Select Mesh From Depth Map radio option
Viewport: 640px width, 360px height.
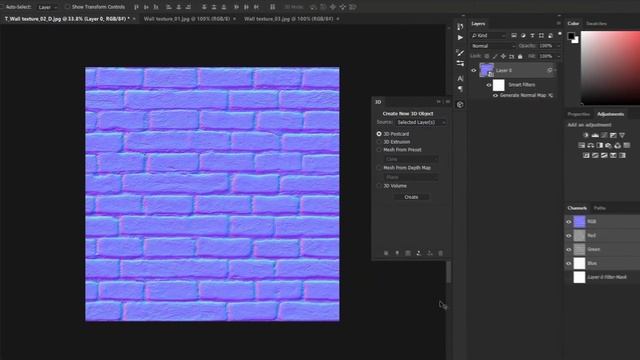(x=379, y=168)
